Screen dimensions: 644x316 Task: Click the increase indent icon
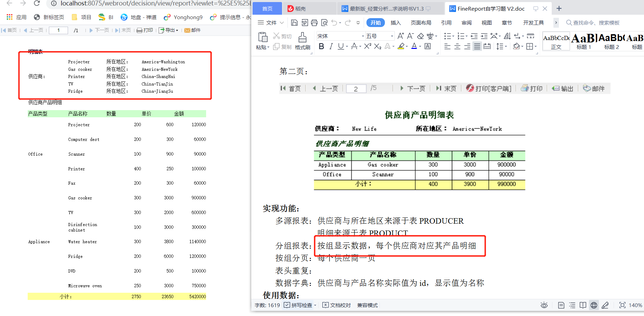point(484,36)
